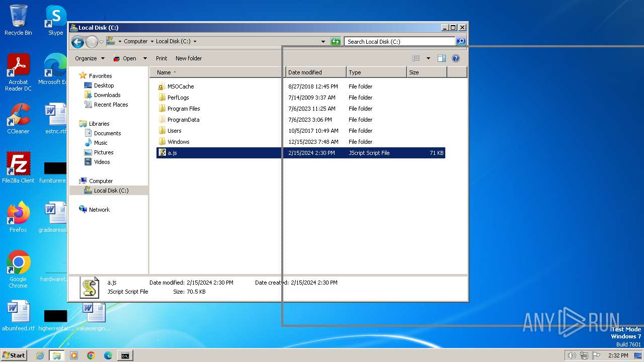Select the Windows folder
The image size is (644, 362).
tap(178, 142)
